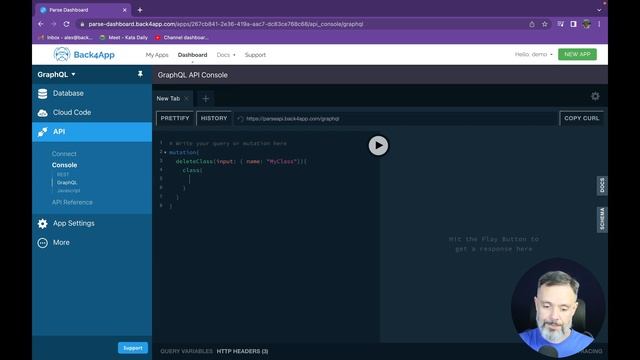Switch to the New Tab console tab

[x=168, y=98]
